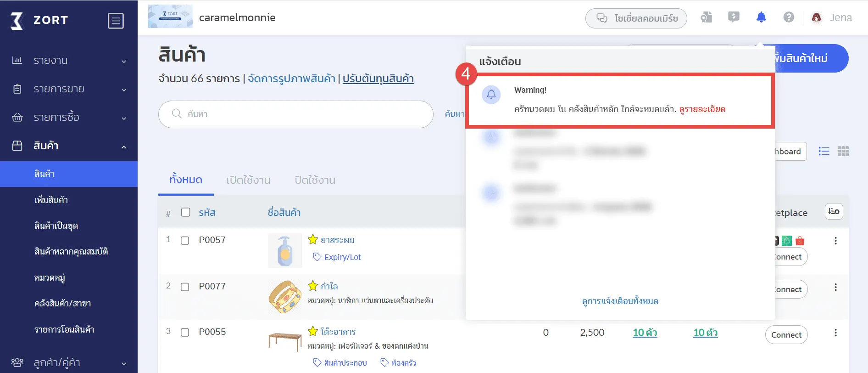Click the star icon beside กำไล
The width and height of the screenshot is (868, 373).
pyautogui.click(x=313, y=286)
